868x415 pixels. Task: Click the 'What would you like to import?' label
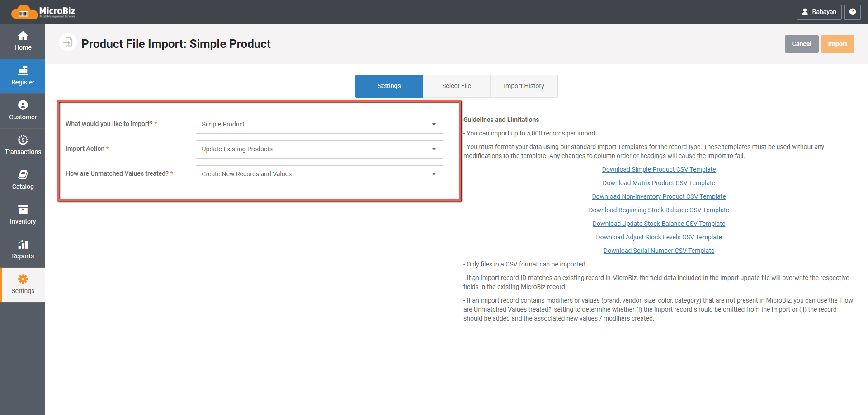pos(109,124)
